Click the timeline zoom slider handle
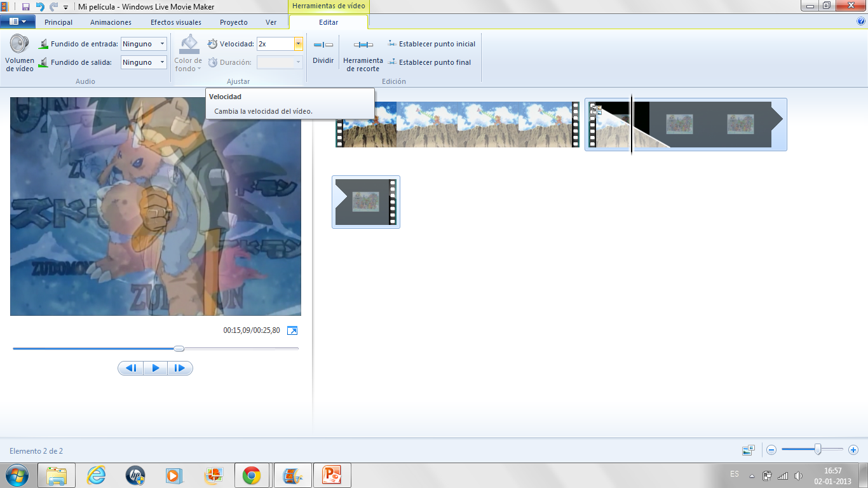868x488 pixels. click(x=818, y=450)
